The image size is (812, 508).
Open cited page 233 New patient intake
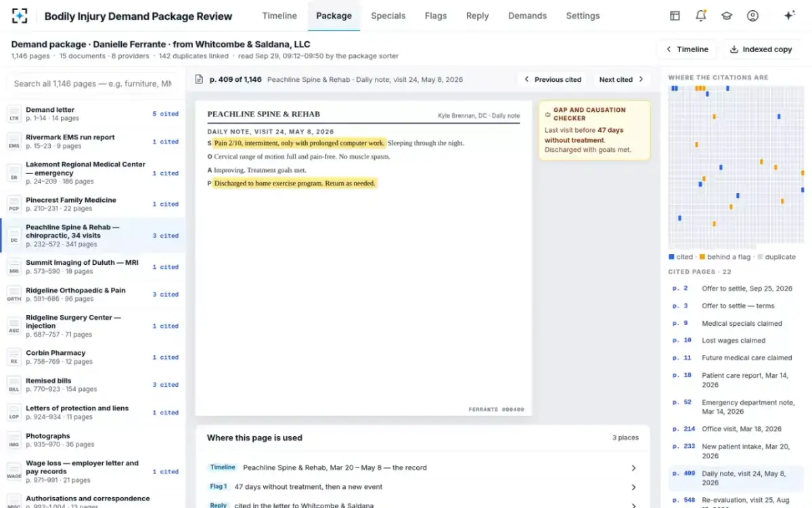click(x=736, y=451)
